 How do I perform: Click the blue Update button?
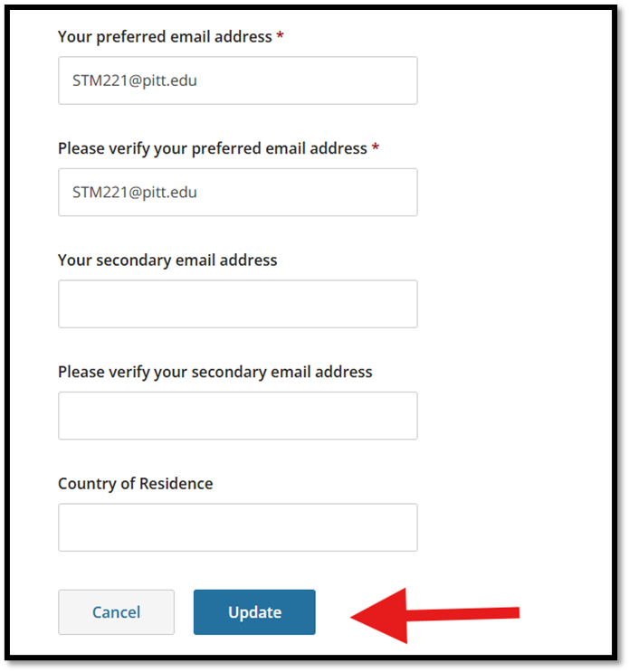254,612
